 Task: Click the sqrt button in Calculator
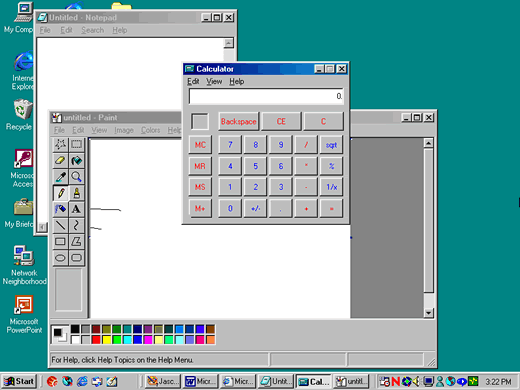[x=331, y=145]
